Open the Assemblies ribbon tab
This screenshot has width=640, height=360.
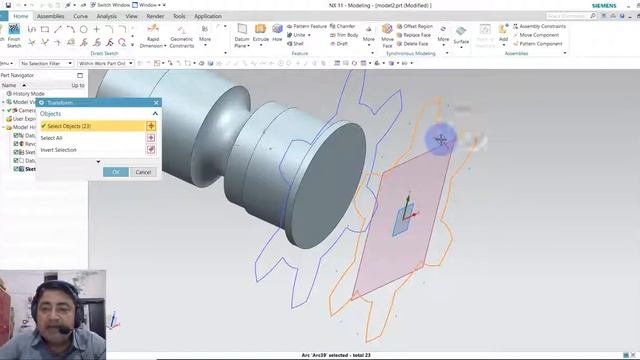(x=51, y=16)
